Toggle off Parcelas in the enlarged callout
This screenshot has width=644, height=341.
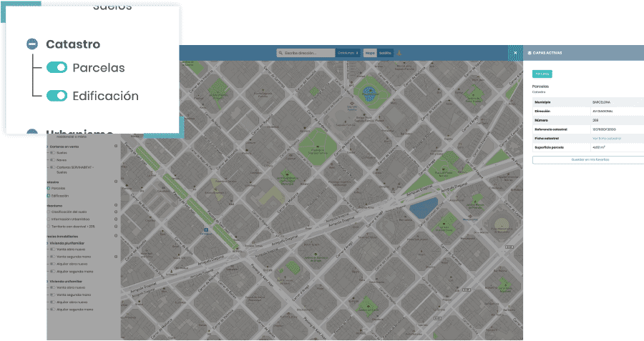57,68
